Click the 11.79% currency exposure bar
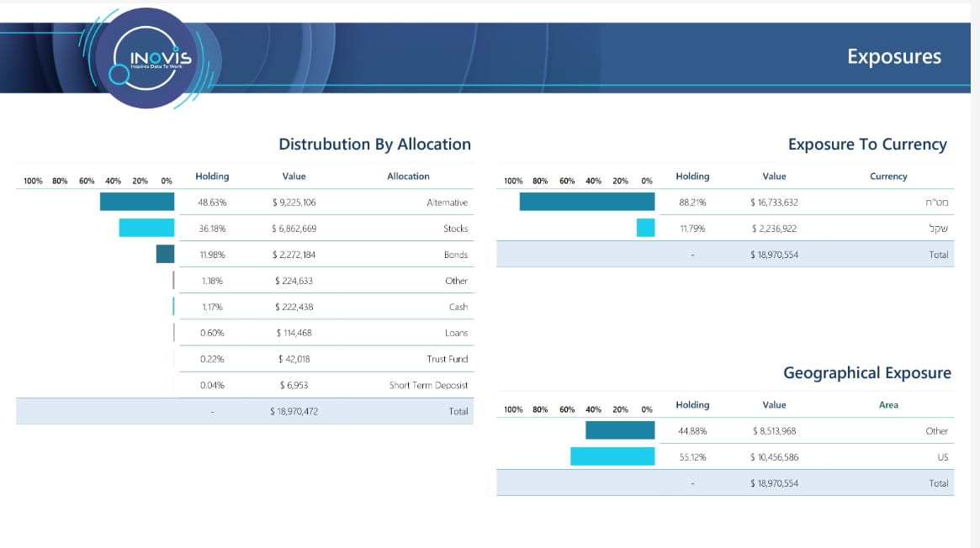 click(645, 228)
